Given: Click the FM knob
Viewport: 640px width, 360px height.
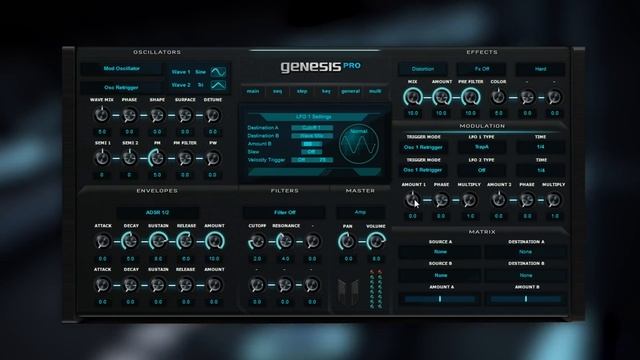Looking at the screenshot, I should (x=157, y=158).
